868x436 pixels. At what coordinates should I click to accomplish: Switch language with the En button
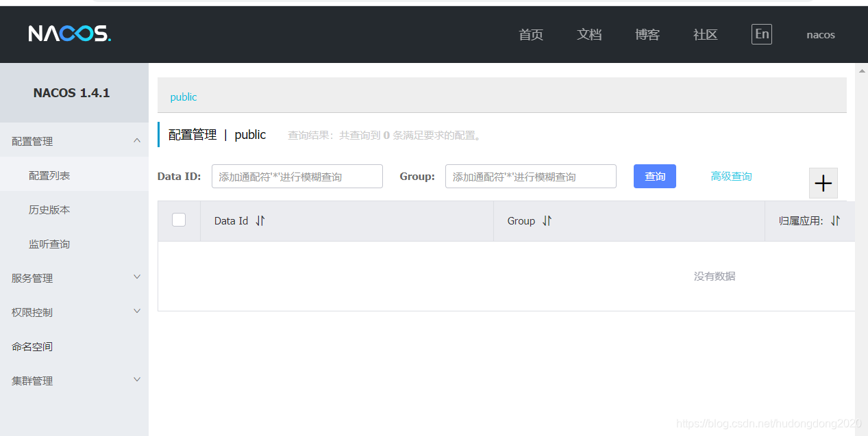coord(762,34)
